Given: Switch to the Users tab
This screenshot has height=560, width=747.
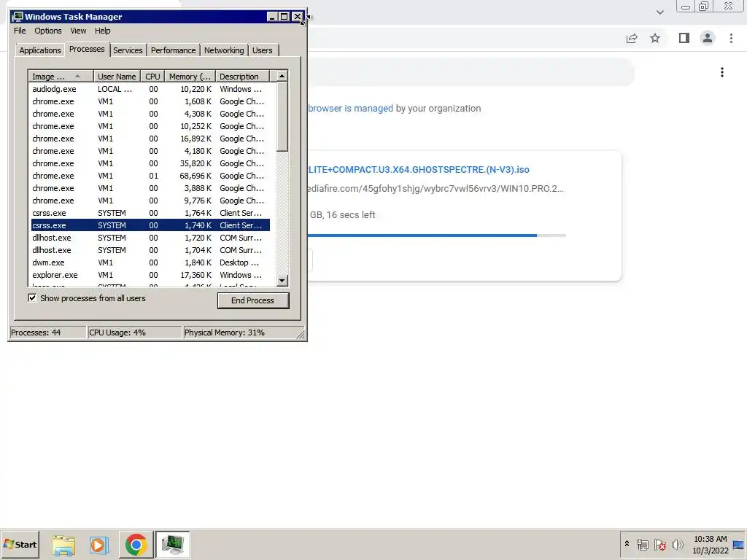Looking at the screenshot, I should click(x=263, y=50).
